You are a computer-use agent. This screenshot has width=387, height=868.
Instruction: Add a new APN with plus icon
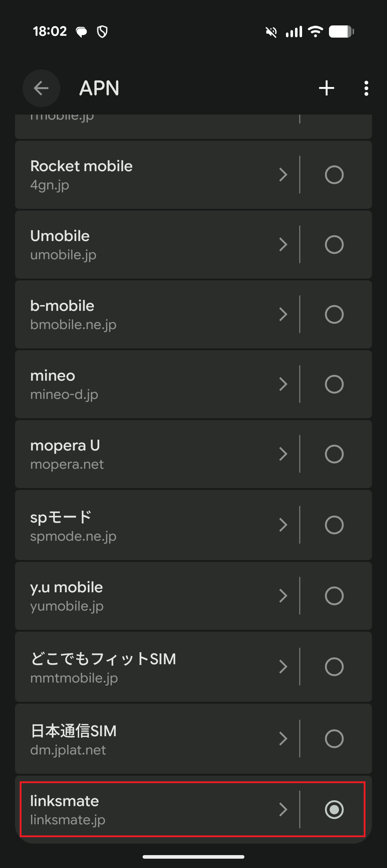[x=326, y=88]
